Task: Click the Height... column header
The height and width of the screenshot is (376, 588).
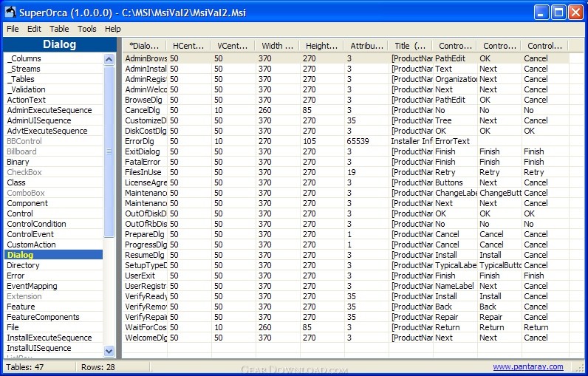Action: (x=322, y=46)
